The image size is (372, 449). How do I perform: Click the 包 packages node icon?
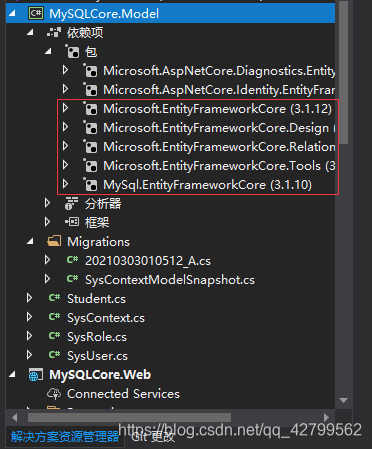coord(72,51)
